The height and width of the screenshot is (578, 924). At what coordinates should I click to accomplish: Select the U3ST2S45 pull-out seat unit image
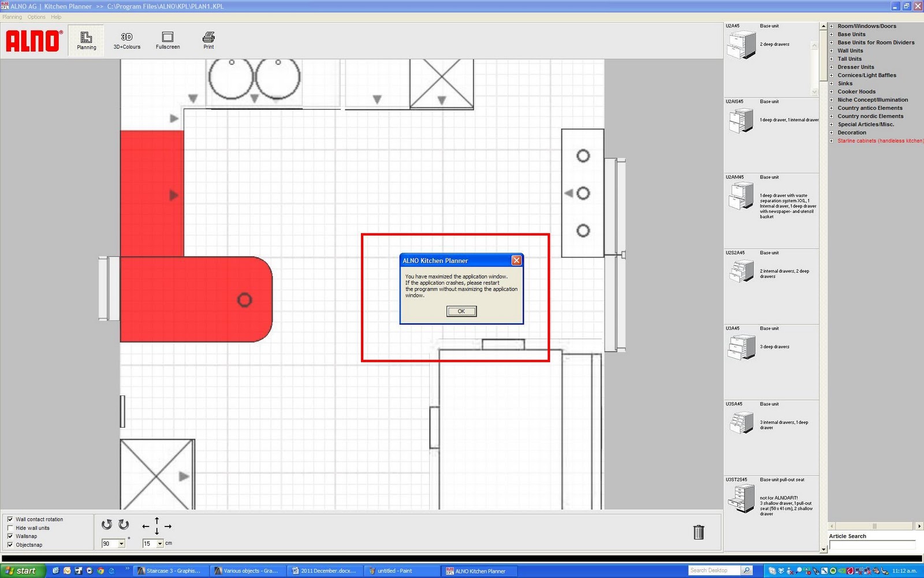point(742,499)
